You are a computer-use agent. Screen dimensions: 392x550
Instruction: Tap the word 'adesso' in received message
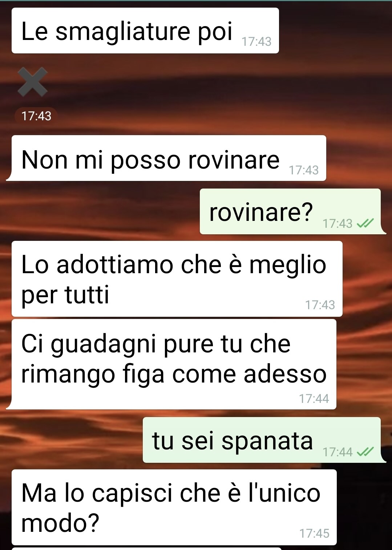coord(285,374)
